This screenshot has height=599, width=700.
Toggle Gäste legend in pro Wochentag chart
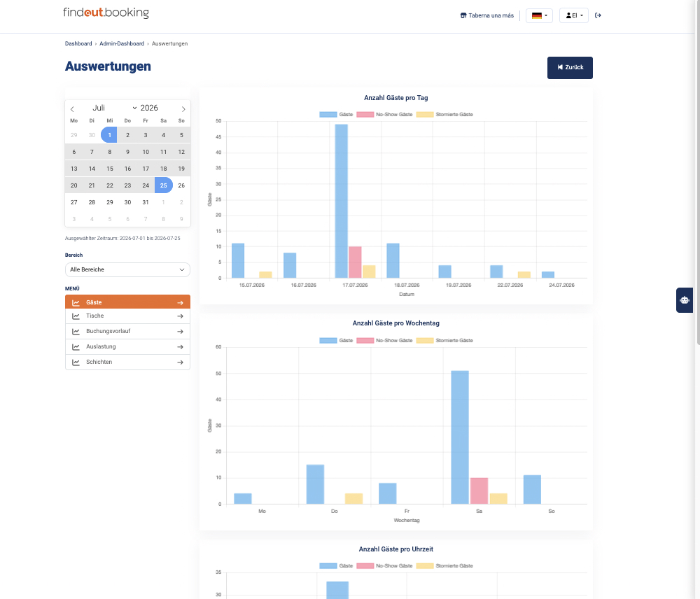click(336, 341)
